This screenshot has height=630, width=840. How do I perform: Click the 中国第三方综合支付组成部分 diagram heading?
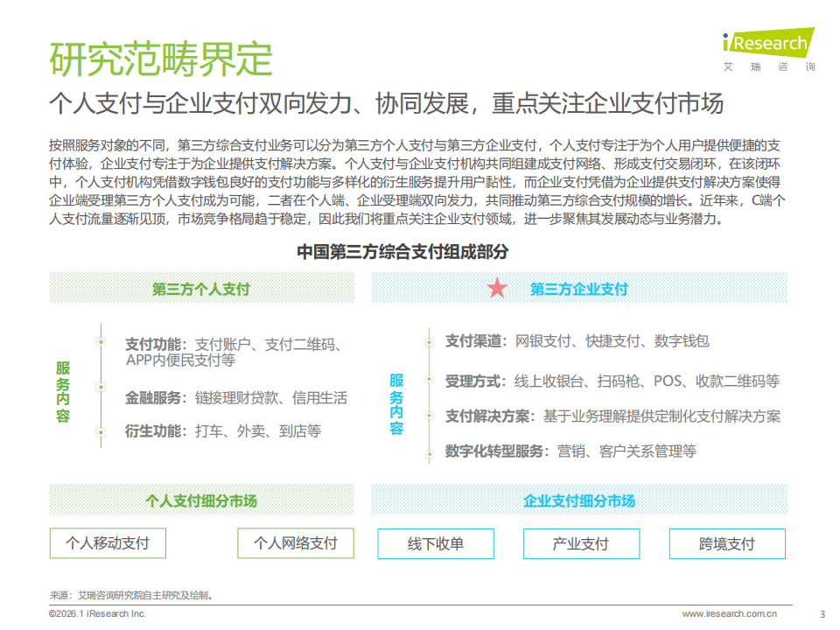[x=402, y=252]
